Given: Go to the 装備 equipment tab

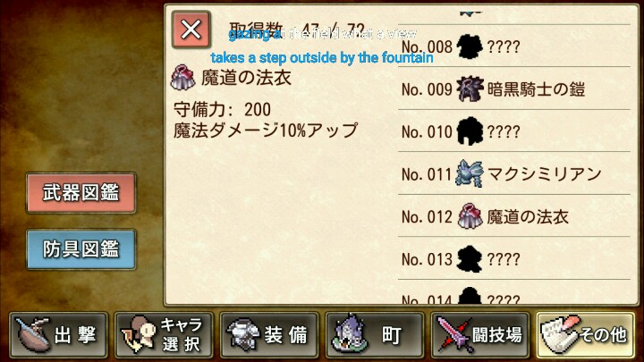Looking at the screenshot, I should coord(269,335).
